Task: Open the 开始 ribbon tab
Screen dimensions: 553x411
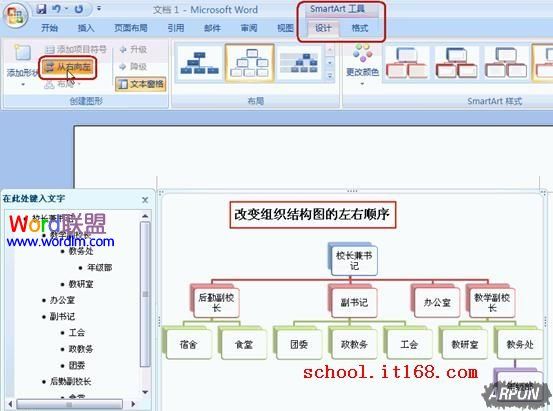Action: click(49, 28)
